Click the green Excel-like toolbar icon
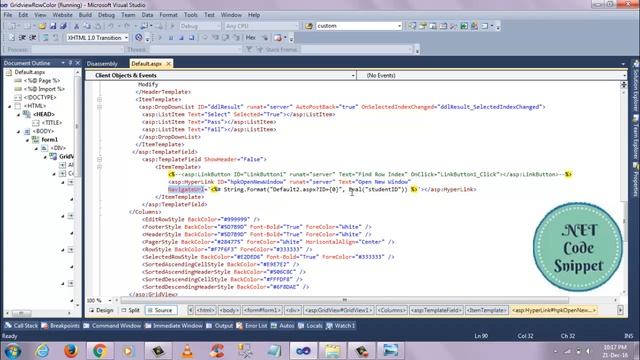 (x=464, y=26)
